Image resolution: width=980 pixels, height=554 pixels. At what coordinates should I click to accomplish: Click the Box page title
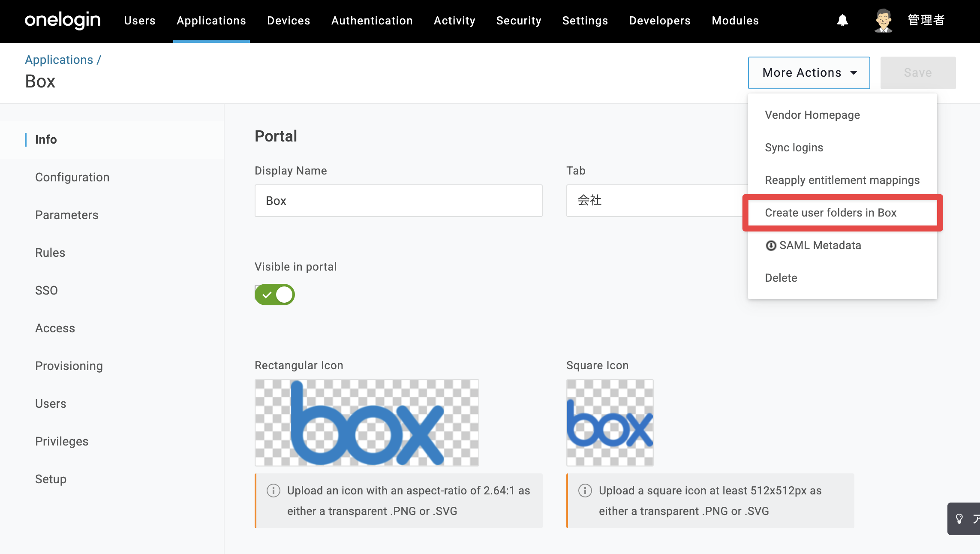point(40,81)
